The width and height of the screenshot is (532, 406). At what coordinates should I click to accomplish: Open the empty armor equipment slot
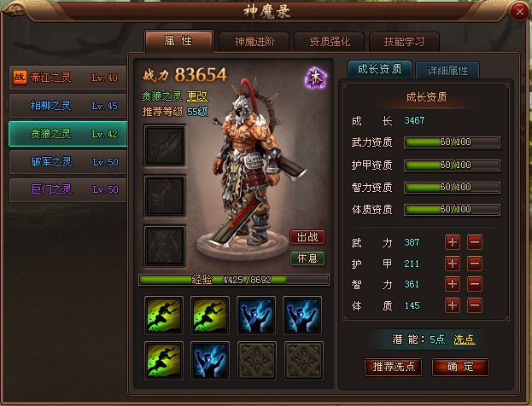165,196
